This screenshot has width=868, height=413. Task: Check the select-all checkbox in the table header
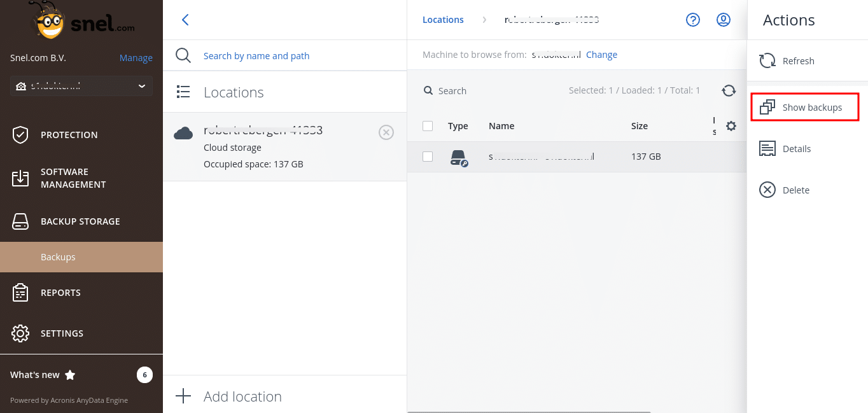(427, 126)
